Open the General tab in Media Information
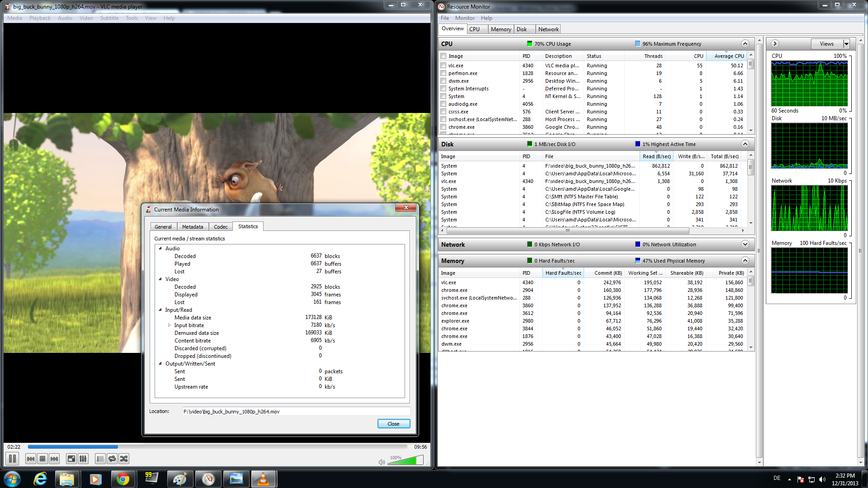The image size is (868, 488). point(163,227)
